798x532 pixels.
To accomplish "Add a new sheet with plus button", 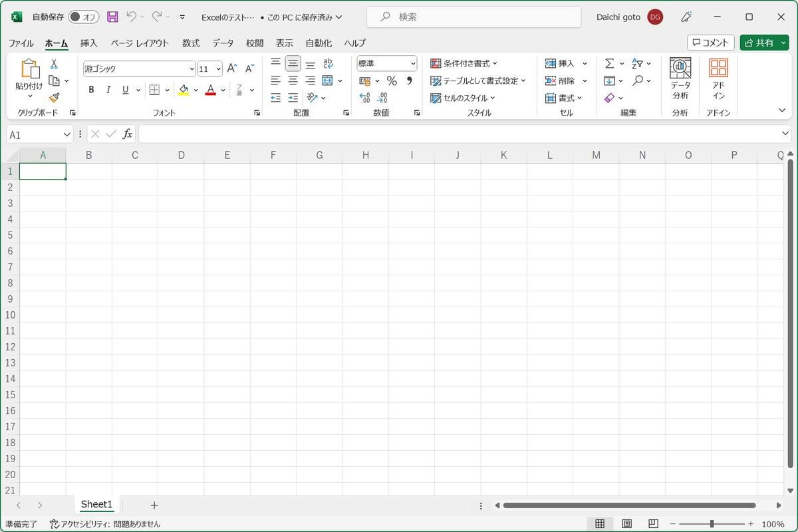I will pos(154,505).
